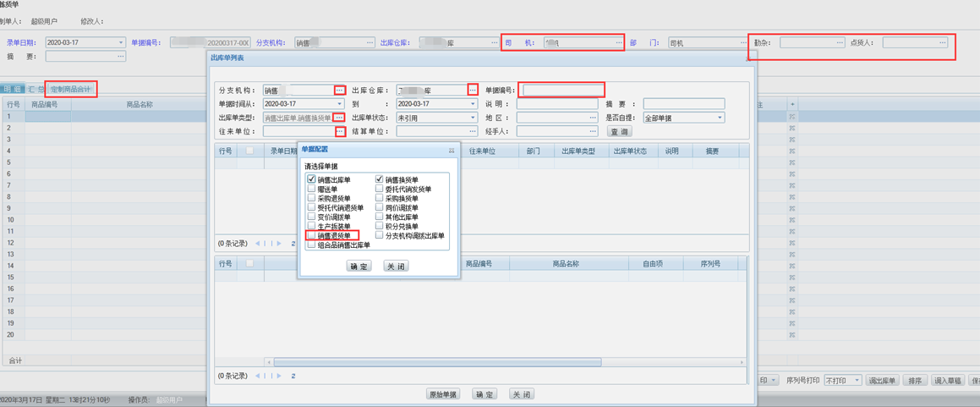
Task: Go to last page in upper grid pagination
Action: pos(279,243)
